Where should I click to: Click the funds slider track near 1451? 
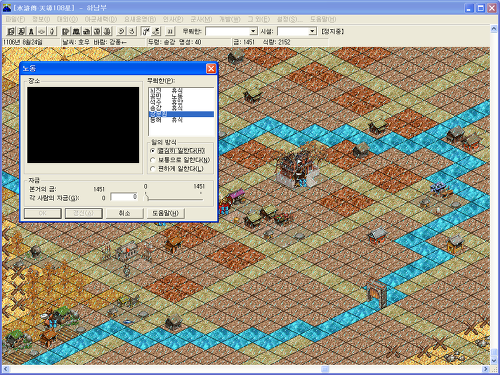[200, 199]
